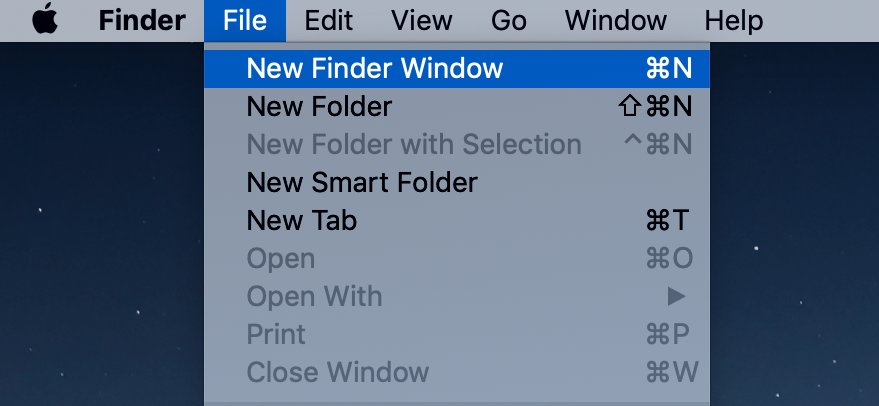Image resolution: width=879 pixels, height=406 pixels.
Task: Create a New Smart Folder
Action: [x=457, y=182]
